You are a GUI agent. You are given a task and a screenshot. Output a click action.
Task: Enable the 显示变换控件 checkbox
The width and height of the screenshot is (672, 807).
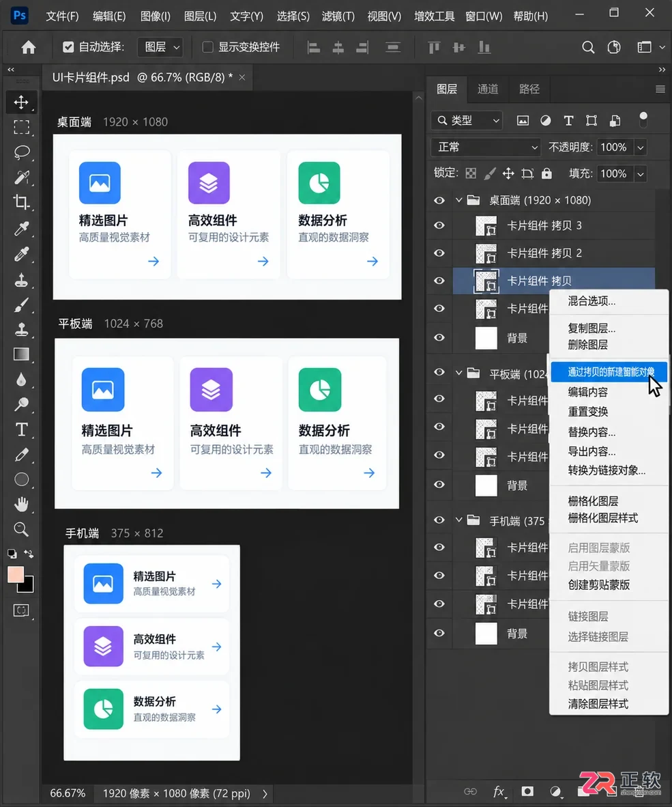(207, 47)
